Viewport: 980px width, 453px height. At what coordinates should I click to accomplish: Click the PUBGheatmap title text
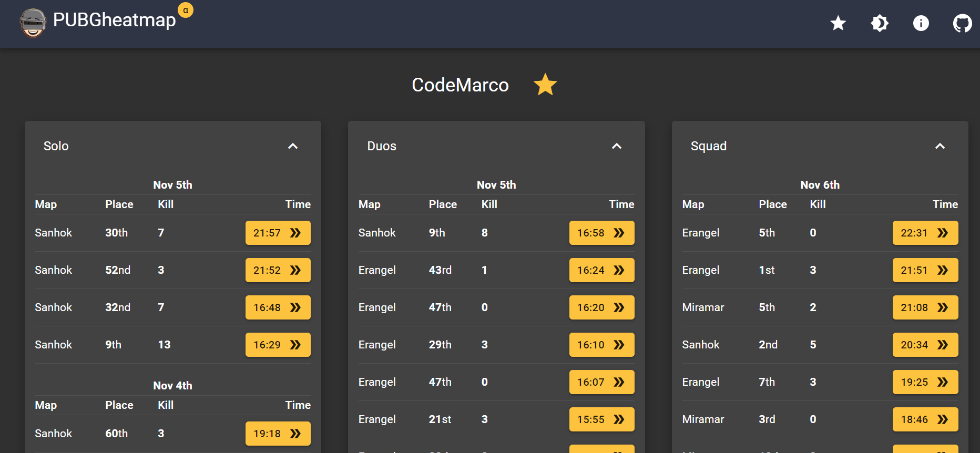115,20
